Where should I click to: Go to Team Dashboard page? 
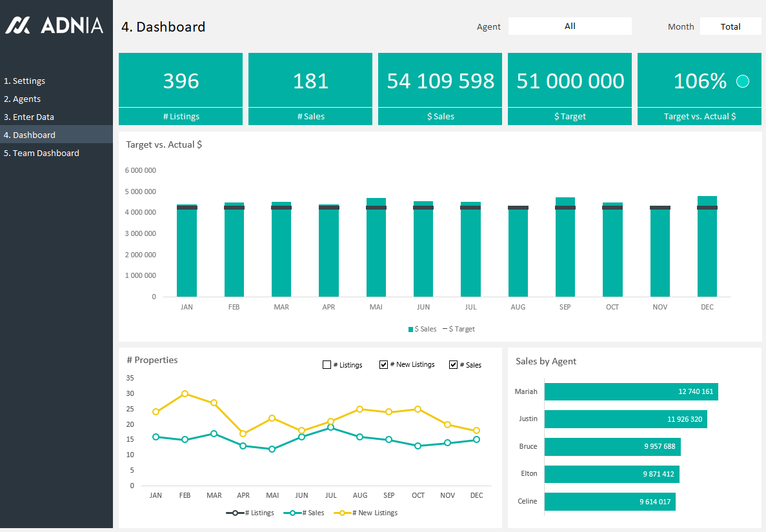41,153
